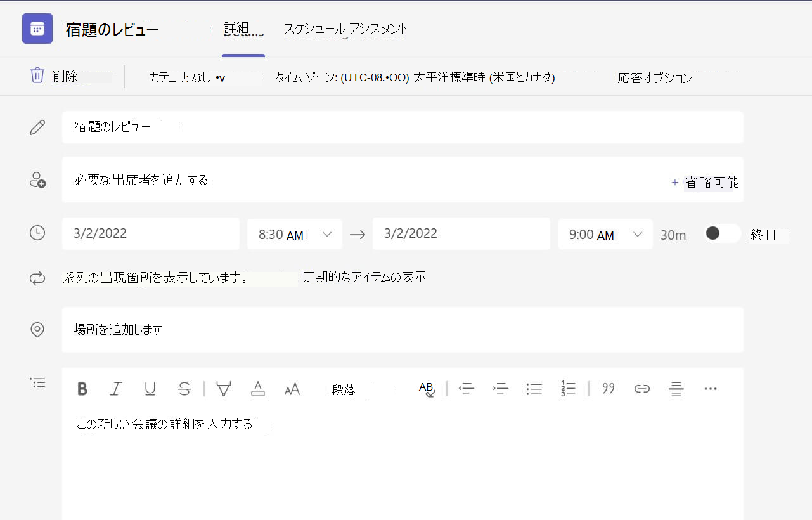Click the add attendees person icon

[37, 180]
